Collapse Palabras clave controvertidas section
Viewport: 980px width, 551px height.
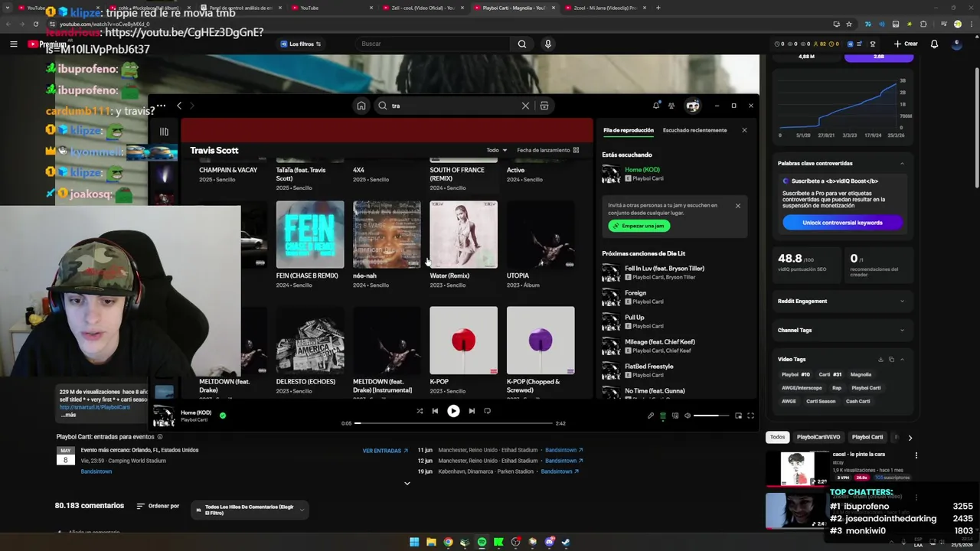(902, 163)
